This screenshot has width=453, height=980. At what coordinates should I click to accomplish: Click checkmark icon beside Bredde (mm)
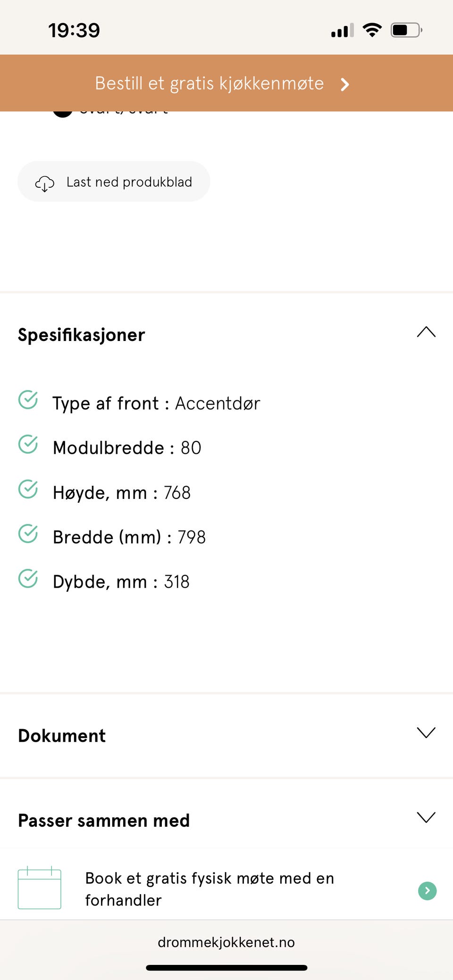28,534
